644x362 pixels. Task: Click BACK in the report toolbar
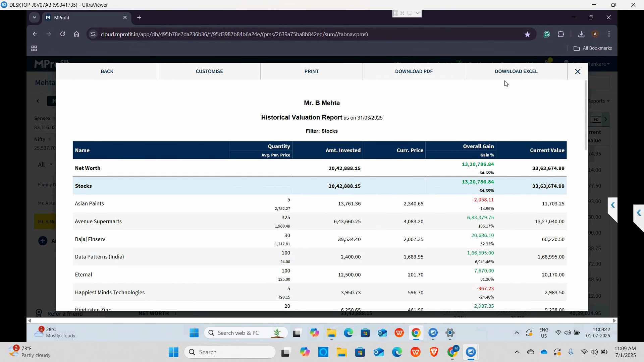[x=107, y=71]
